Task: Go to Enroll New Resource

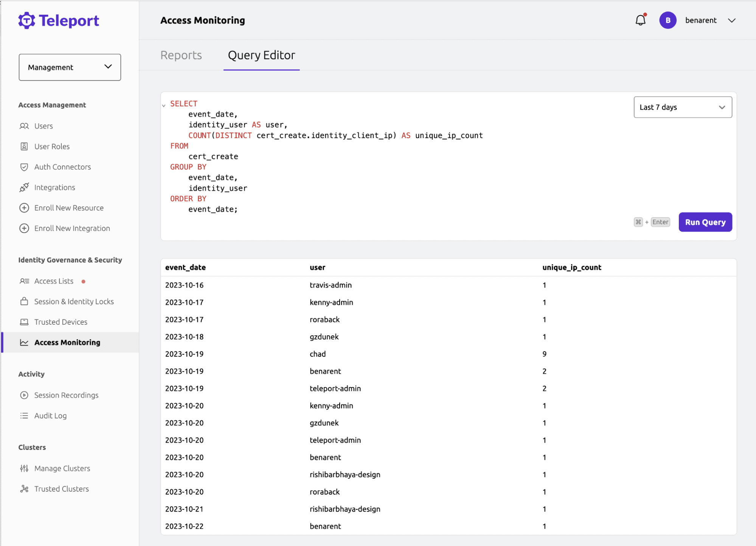Action: tap(69, 208)
